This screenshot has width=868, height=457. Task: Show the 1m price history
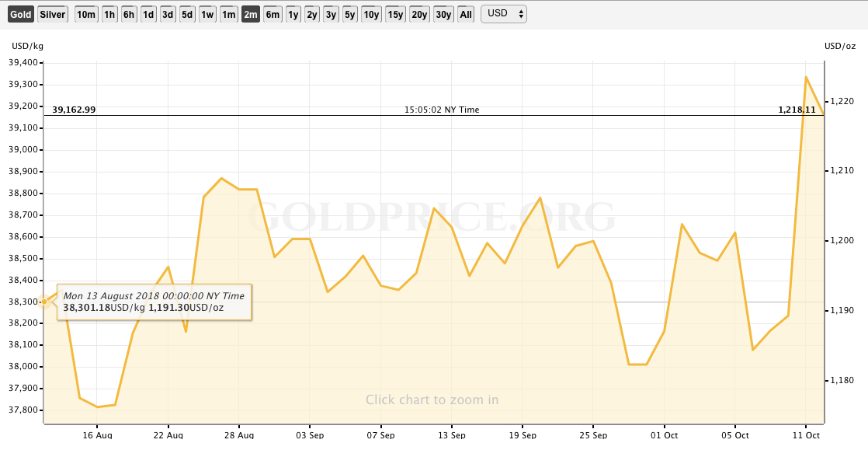[229, 14]
